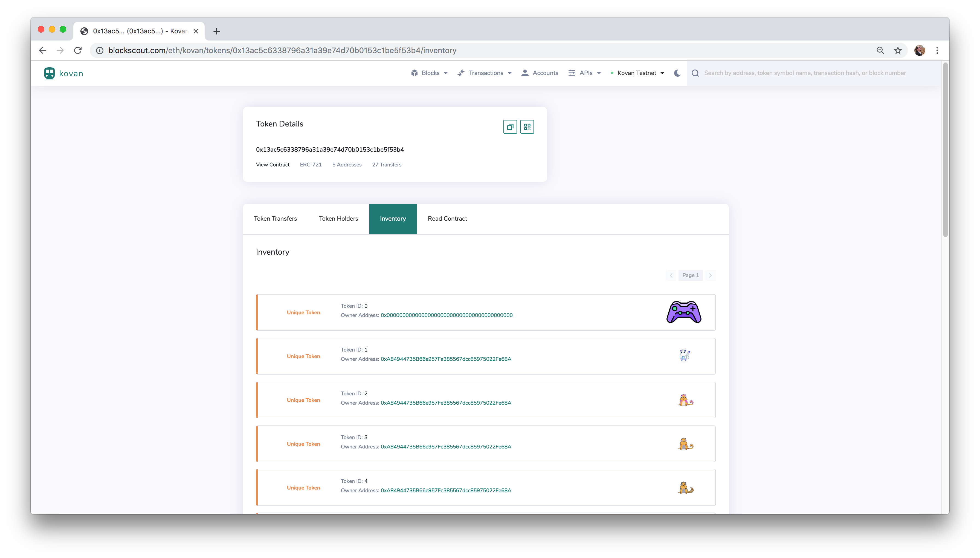980x558 pixels.
Task: Open owner address of Token ID 1
Action: [446, 359]
